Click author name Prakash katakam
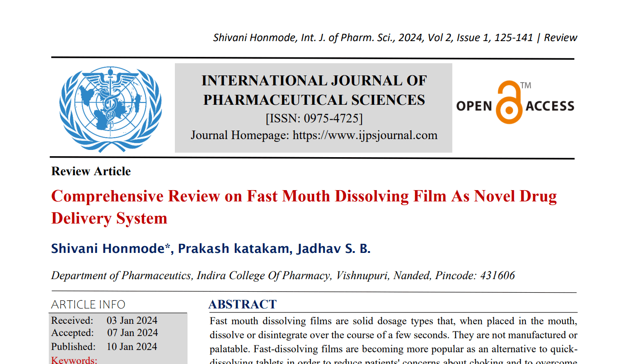Image resolution: width=629 pixels, height=364 pixels. pyautogui.click(x=234, y=249)
